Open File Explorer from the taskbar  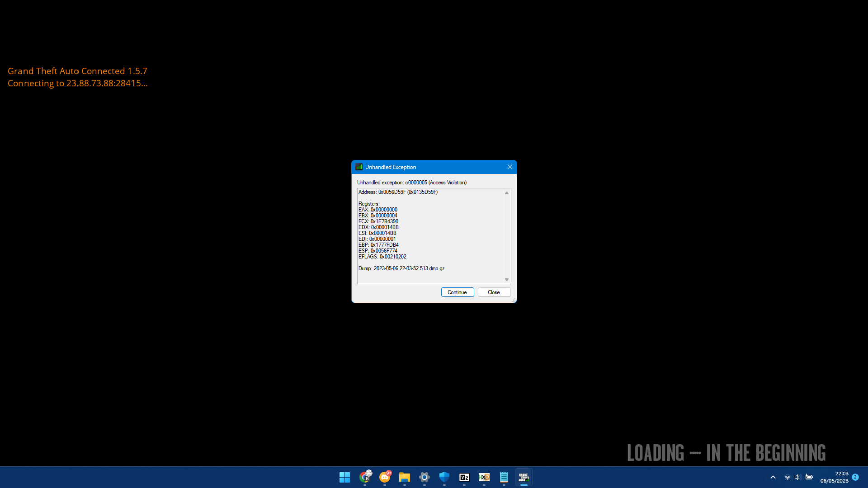coord(405,477)
